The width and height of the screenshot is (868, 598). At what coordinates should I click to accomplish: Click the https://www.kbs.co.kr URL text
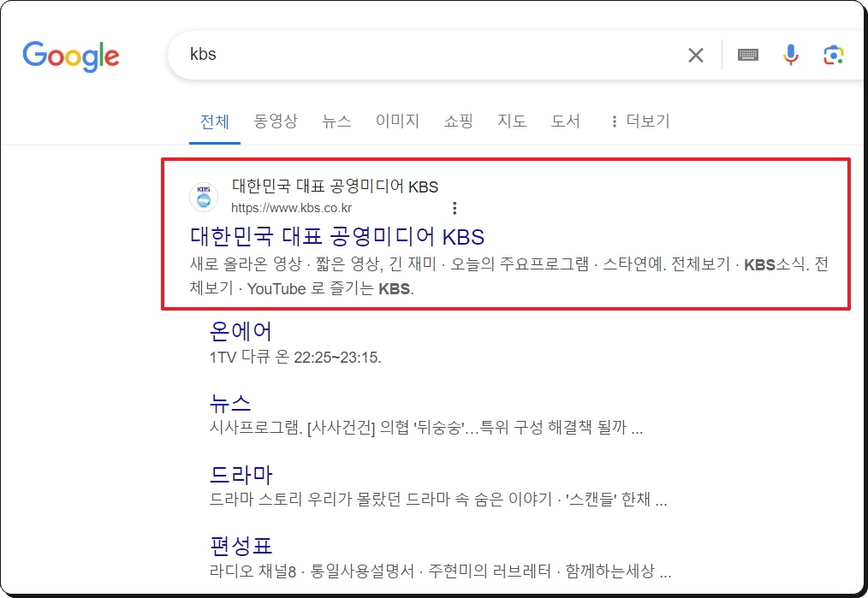point(291,208)
